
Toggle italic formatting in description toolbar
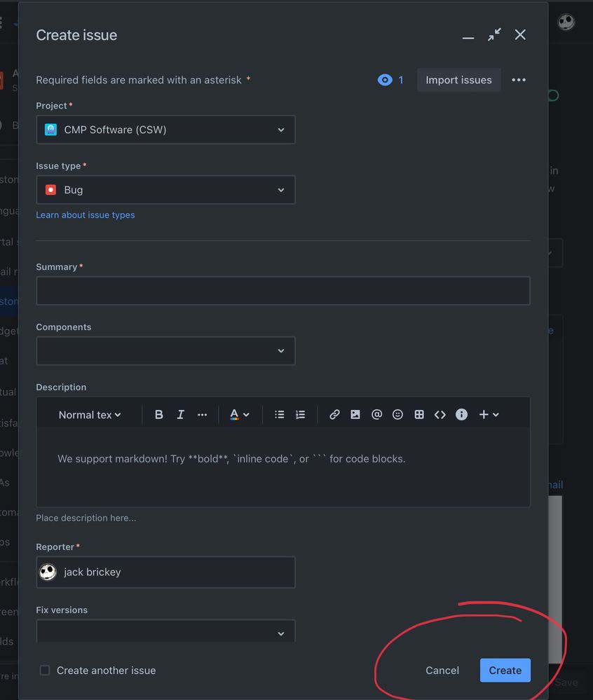(x=180, y=415)
